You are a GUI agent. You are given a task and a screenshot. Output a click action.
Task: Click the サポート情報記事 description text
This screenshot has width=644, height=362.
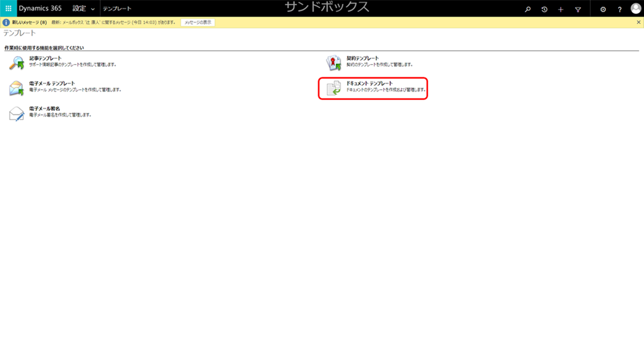(73, 65)
